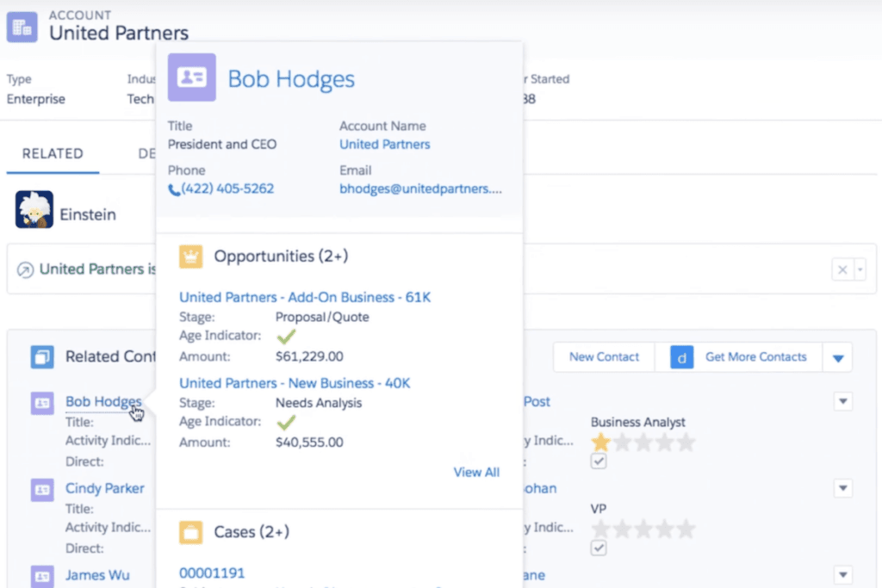Click the Opportunities (2+) section heading
The width and height of the screenshot is (882, 588).
pos(281,257)
